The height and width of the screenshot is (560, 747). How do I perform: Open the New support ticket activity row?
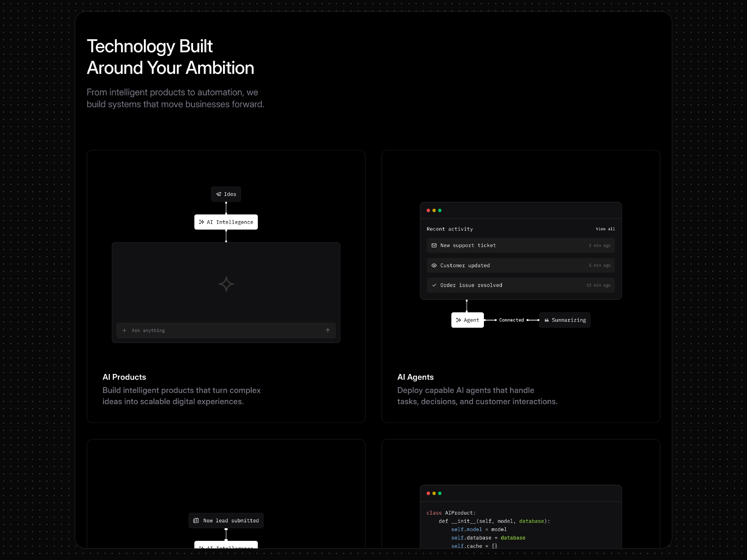(x=521, y=245)
